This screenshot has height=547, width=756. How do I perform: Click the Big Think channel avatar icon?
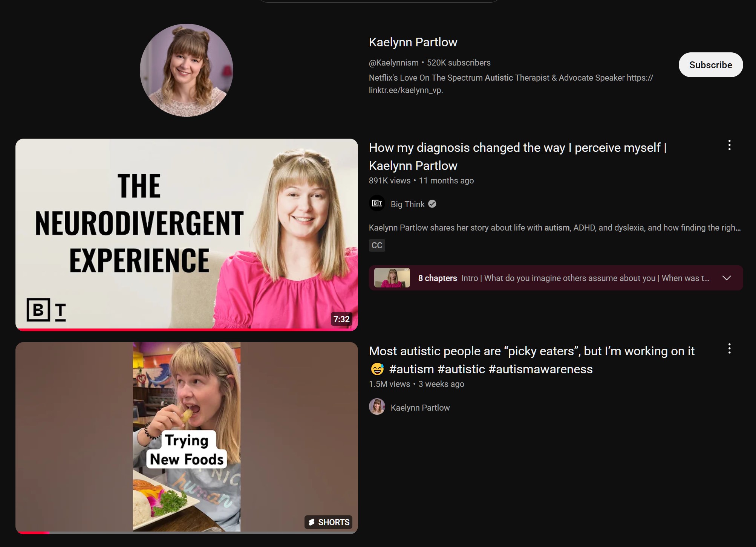(377, 203)
